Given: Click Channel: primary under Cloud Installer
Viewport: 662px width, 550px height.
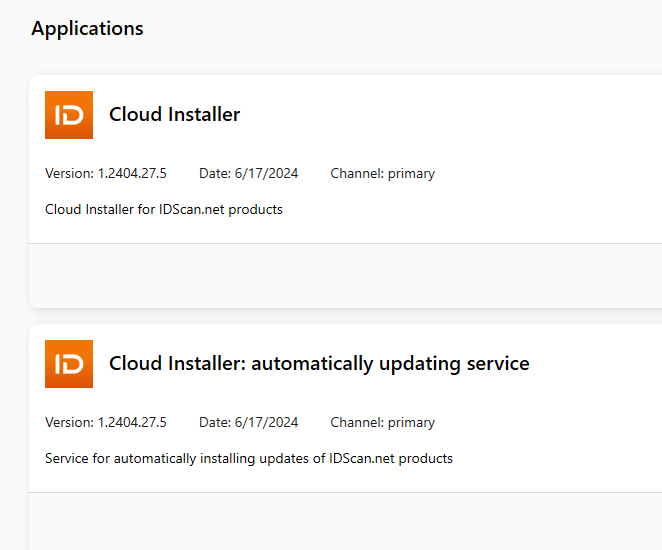Looking at the screenshot, I should (383, 173).
